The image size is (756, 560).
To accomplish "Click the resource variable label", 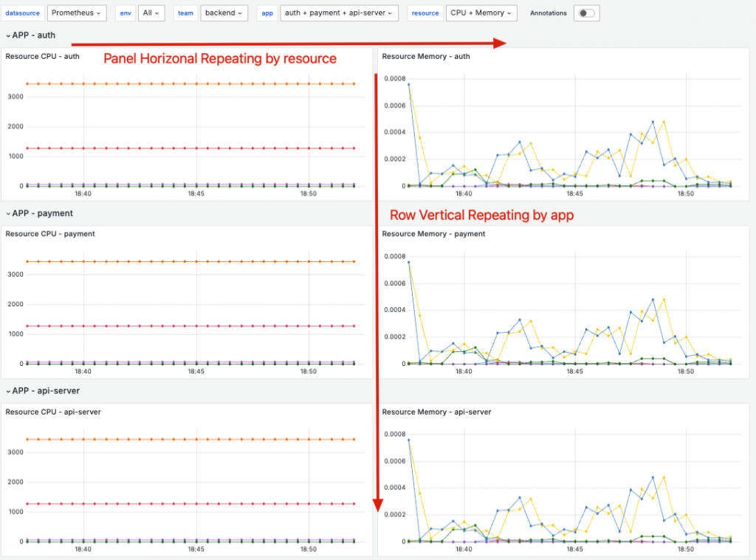I will tap(425, 13).
